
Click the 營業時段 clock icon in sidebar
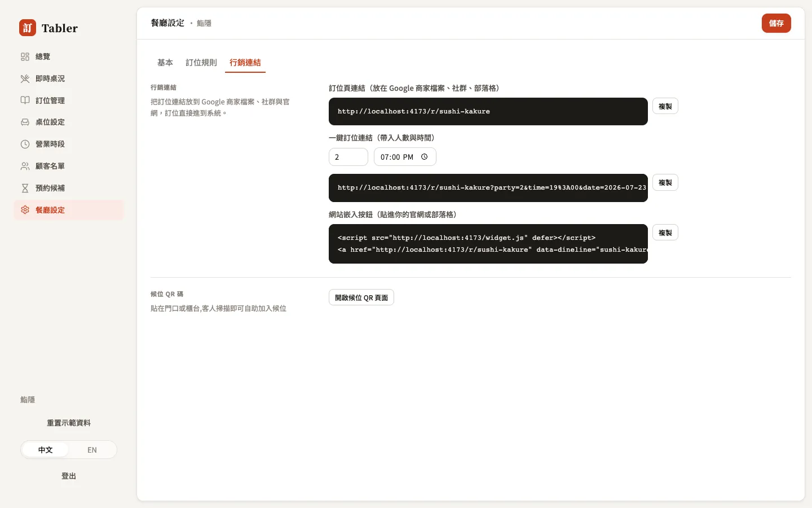tap(25, 144)
